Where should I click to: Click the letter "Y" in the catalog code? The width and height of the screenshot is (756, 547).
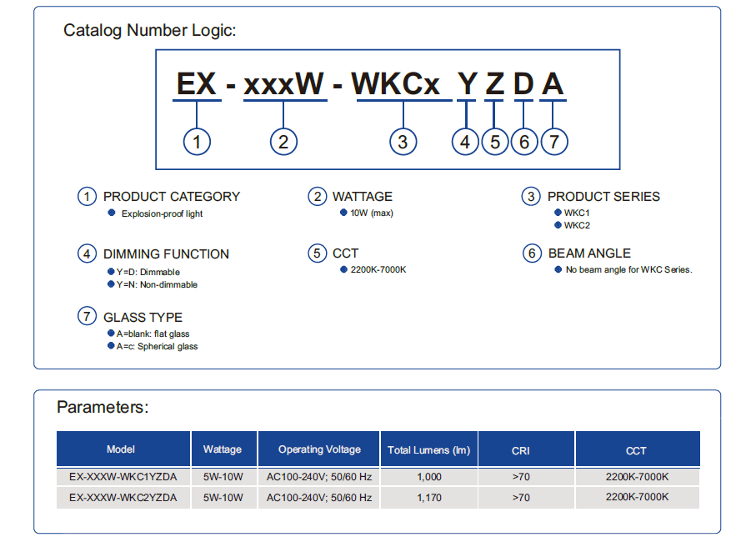[x=467, y=84]
